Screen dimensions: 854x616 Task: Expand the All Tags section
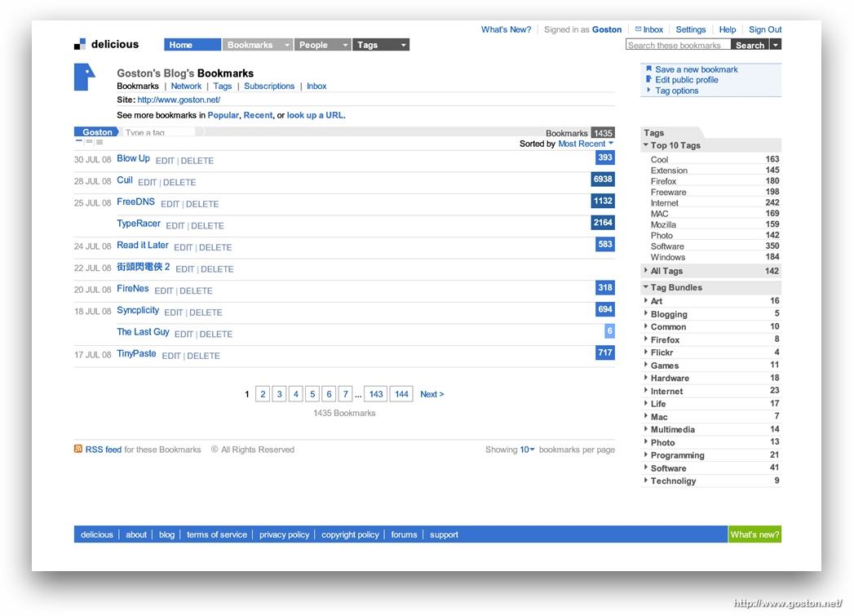click(646, 270)
